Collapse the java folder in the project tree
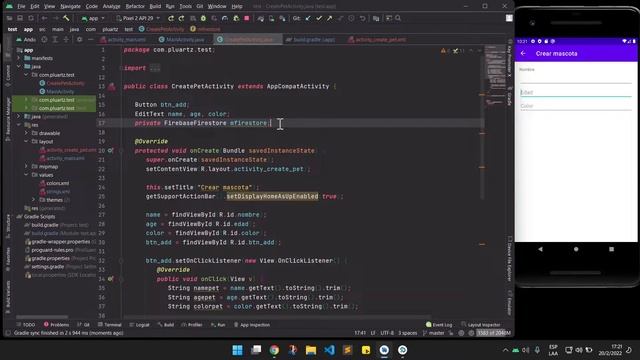Screen dimensions: 640x360 coord(19,66)
